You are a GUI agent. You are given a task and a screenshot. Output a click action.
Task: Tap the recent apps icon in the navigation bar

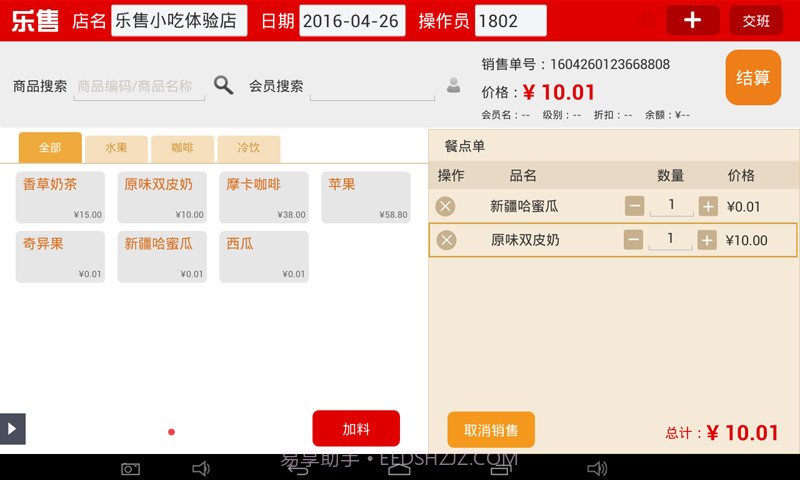[501, 469]
